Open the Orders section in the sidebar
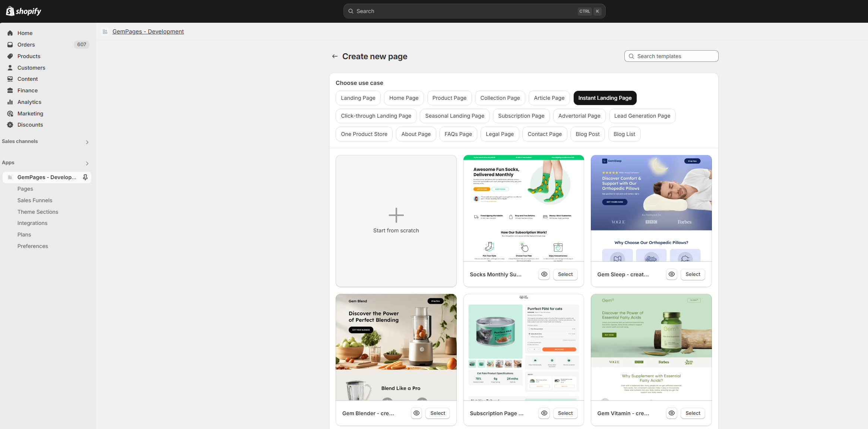This screenshot has height=429, width=868. coord(26,44)
